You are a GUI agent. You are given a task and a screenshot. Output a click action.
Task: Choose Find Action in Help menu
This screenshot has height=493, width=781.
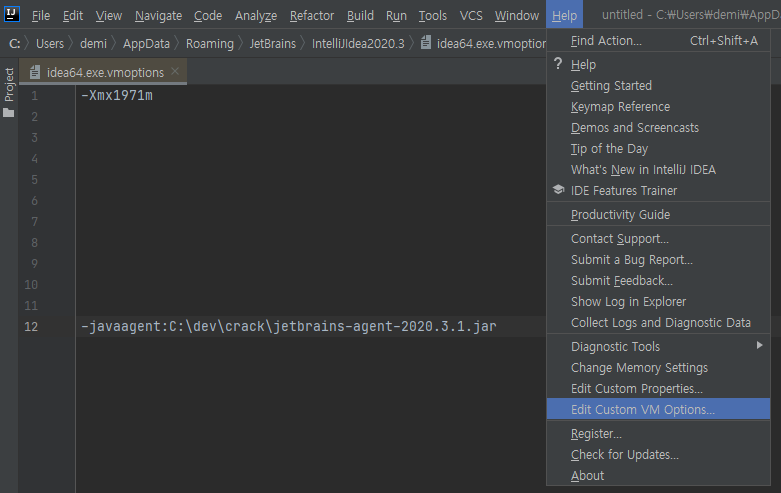[x=658, y=41]
